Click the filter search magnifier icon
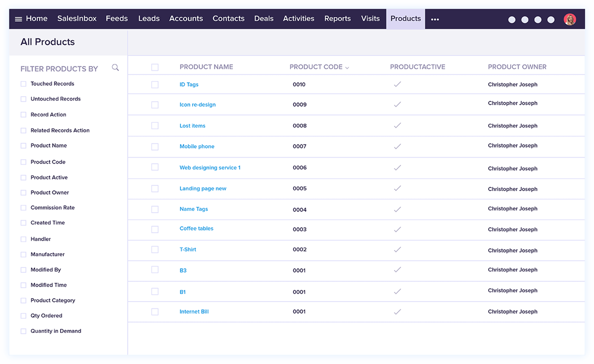The width and height of the screenshot is (594, 364). point(115,67)
